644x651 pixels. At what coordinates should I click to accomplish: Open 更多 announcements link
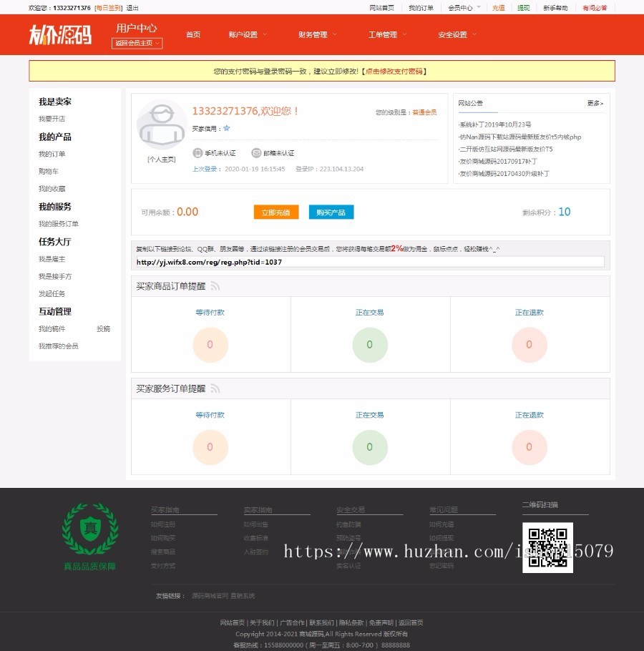tap(595, 103)
